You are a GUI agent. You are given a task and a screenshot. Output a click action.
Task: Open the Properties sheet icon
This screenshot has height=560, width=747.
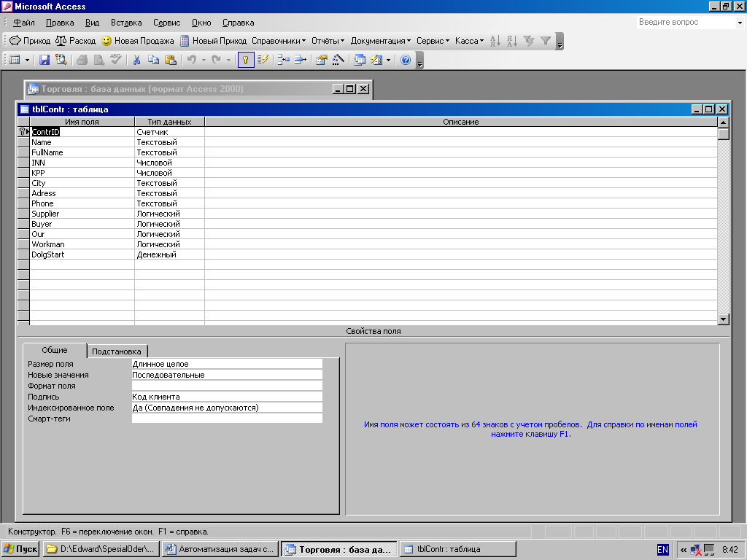(x=322, y=60)
